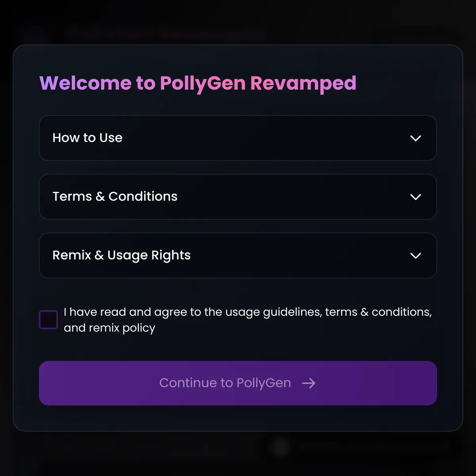Select the 'Terms & Conditions' title text
Screen dimensions: 476x476
(x=115, y=196)
